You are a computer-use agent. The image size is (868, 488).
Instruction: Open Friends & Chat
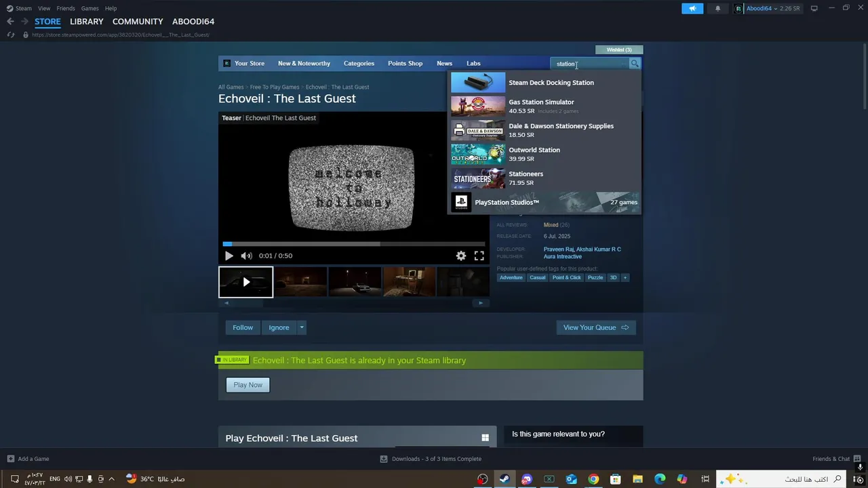(836, 459)
